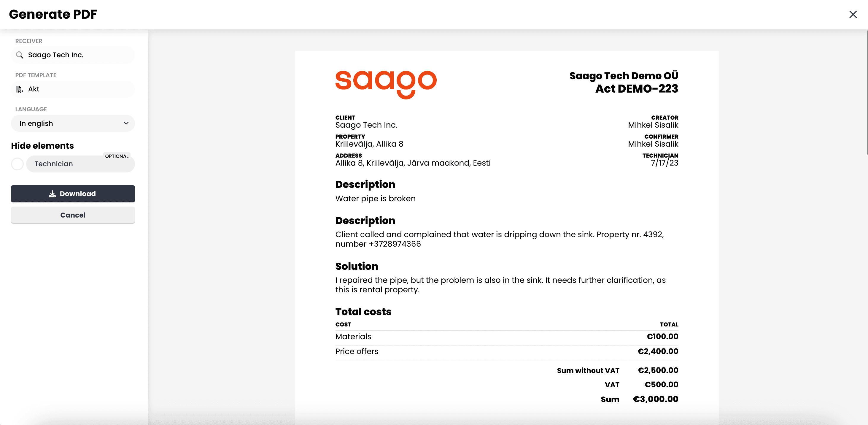Screen dimensions: 868x425
Task: Click the Technician element label
Action: point(54,164)
